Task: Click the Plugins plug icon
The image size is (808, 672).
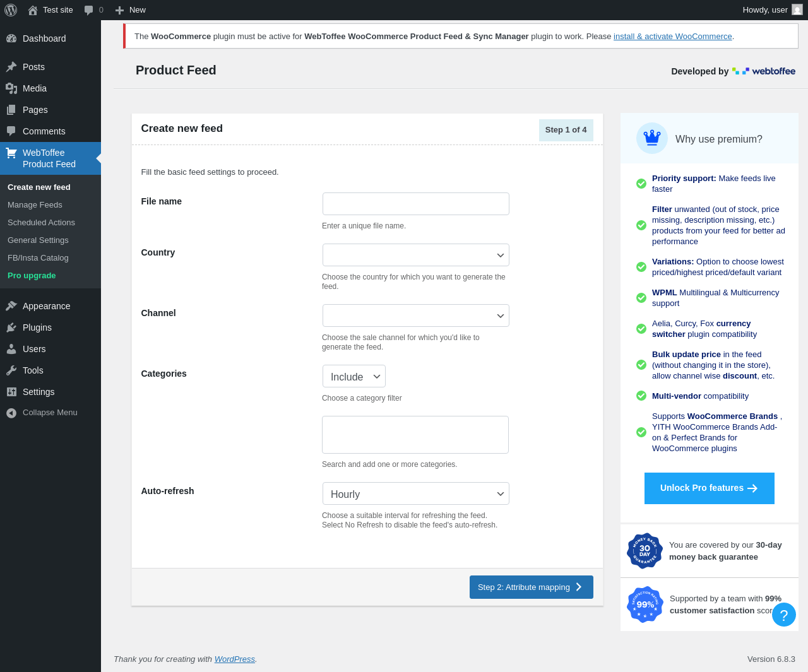Action: [11, 327]
